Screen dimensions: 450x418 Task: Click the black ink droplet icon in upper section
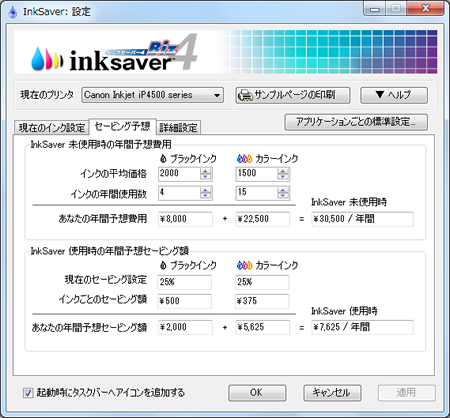click(x=163, y=159)
